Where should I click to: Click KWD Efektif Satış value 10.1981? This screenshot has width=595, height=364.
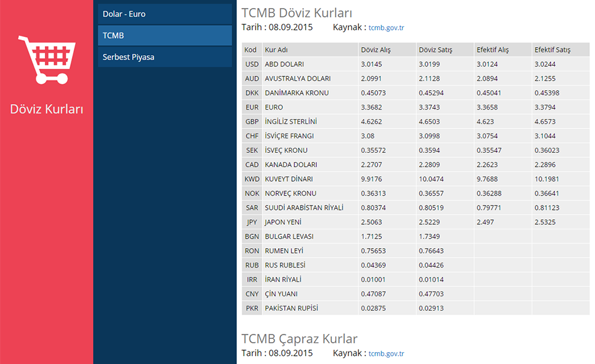(547, 179)
